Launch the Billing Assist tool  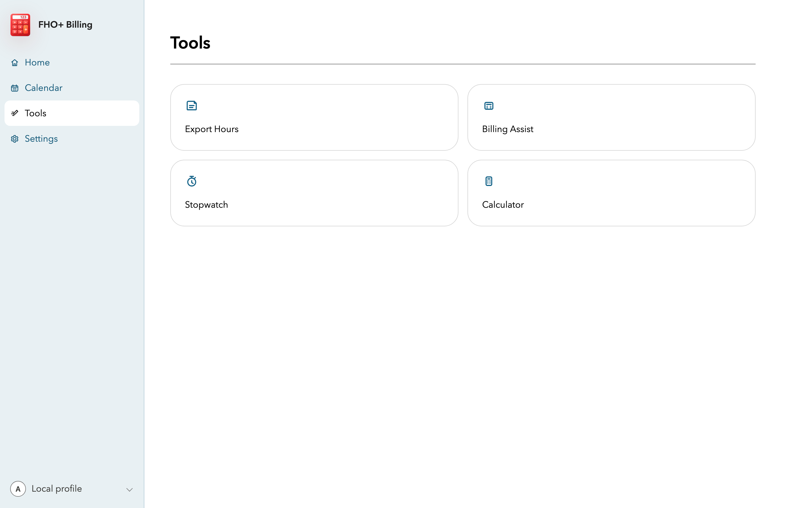611,117
